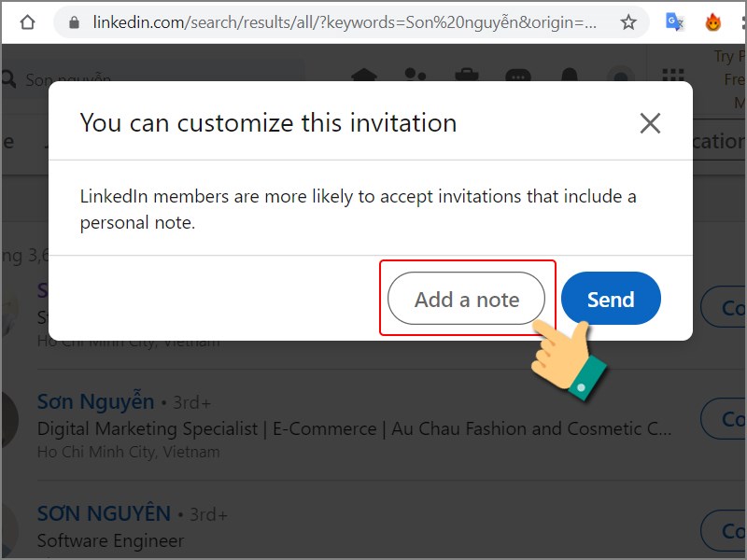The image size is (747, 560).
Task: Click the browser Home icon
Action: click(x=28, y=21)
